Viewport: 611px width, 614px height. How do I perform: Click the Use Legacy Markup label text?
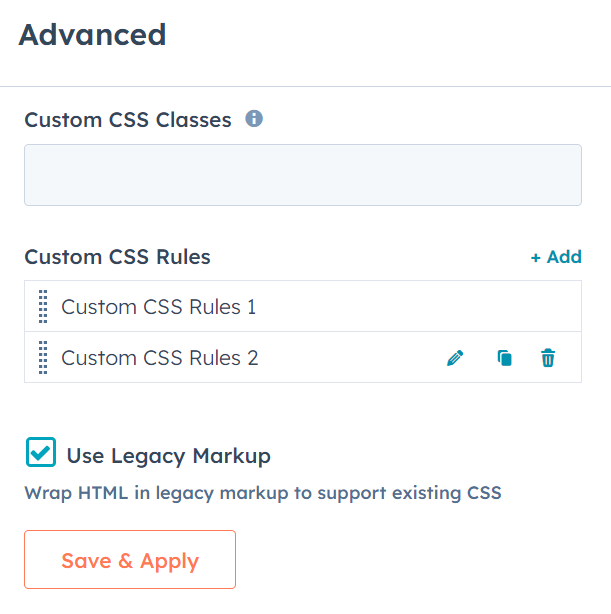click(168, 456)
